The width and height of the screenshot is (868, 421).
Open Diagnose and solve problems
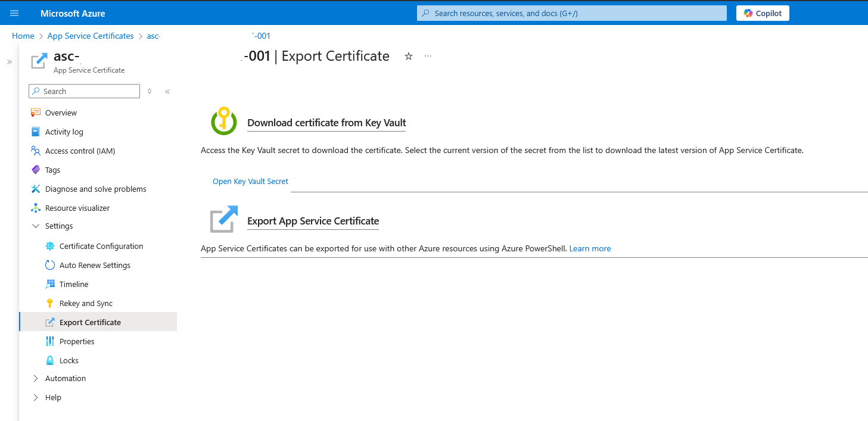pos(96,189)
